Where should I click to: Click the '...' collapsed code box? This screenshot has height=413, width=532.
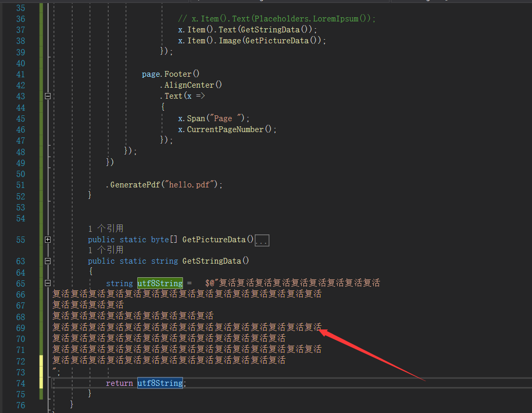pyautogui.click(x=262, y=240)
